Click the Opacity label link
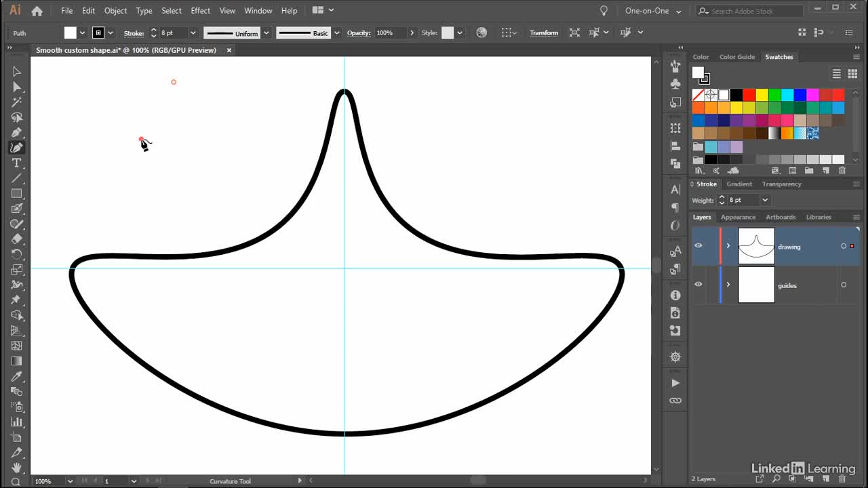 point(359,33)
